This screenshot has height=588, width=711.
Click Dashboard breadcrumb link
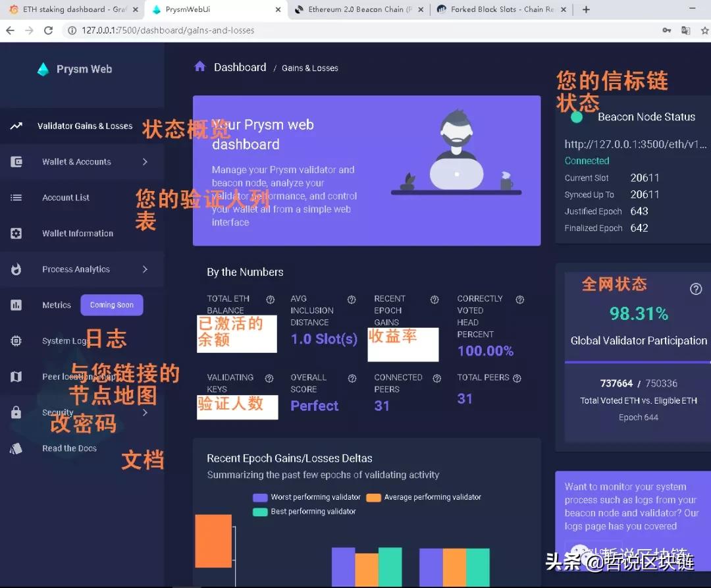tap(240, 67)
